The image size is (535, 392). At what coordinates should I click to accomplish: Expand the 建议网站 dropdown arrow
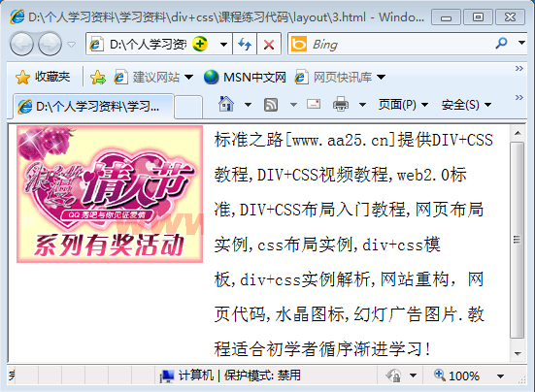click(x=188, y=77)
